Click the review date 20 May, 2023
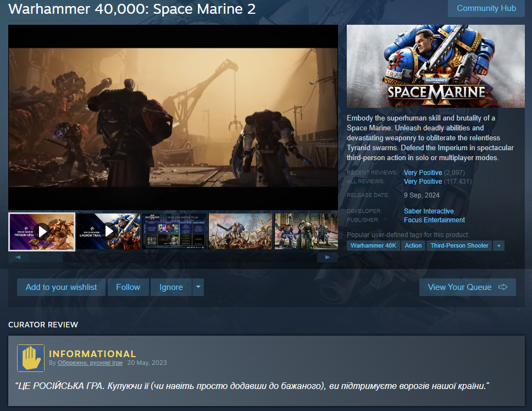The width and height of the screenshot is (532, 411). coord(147,363)
